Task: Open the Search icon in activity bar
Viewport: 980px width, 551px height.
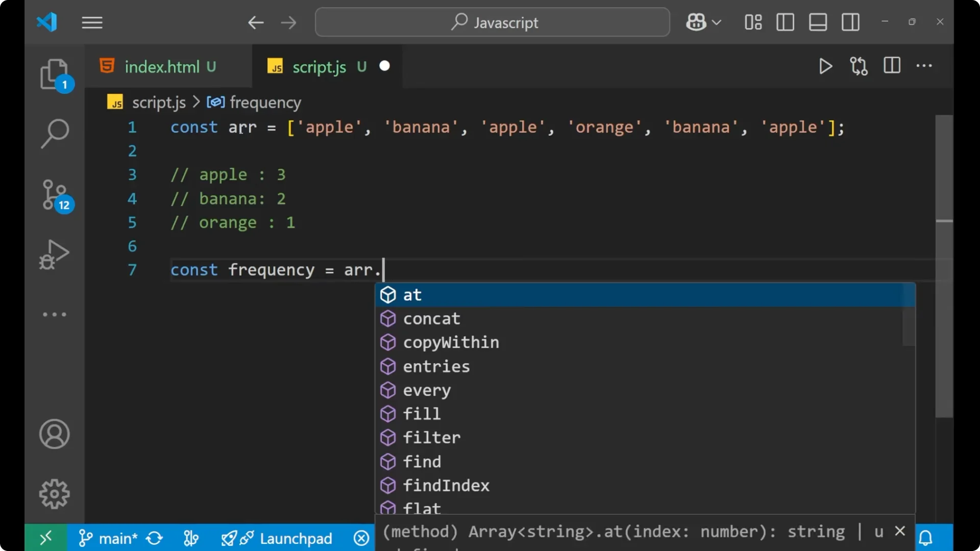Action: point(55,133)
